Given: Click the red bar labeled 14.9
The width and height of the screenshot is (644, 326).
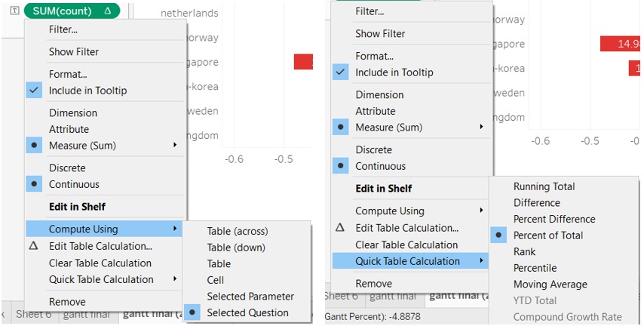Looking at the screenshot, I should coord(620,44).
